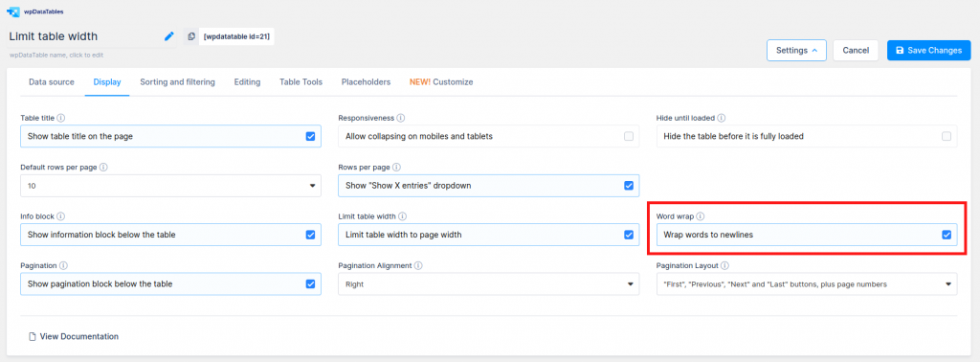This screenshot has height=362, width=980.
Task: Uncheck Show table title on the page
Action: (311, 136)
